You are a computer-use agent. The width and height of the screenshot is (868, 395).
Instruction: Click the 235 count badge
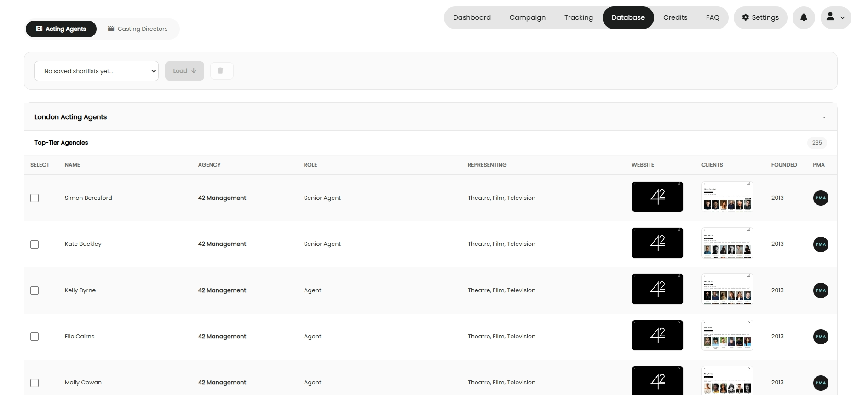pyautogui.click(x=817, y=143)
